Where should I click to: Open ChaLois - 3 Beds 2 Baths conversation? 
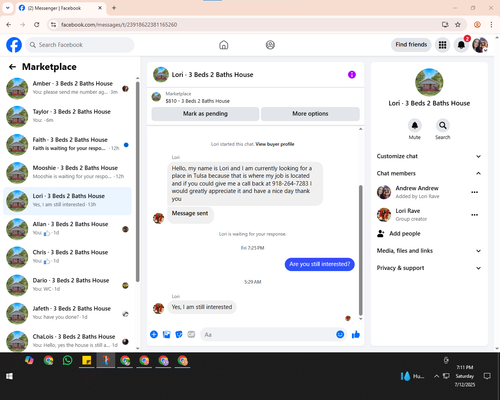(x=67, y=341)
